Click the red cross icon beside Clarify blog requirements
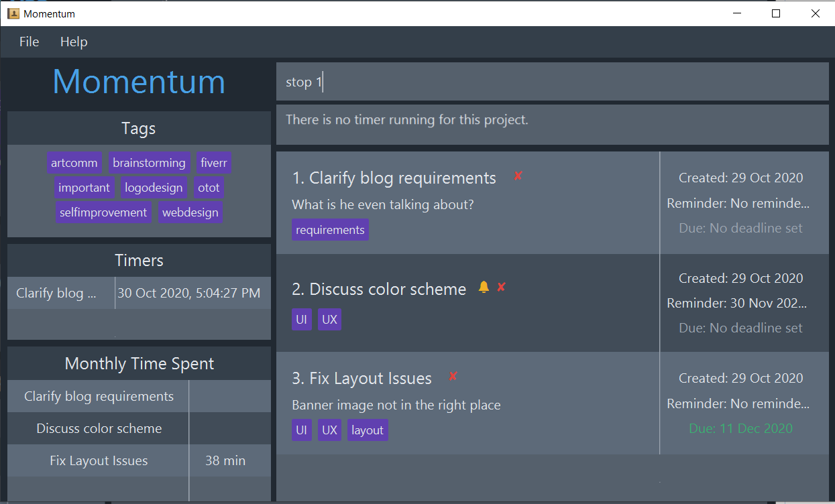Image resolution: width=835 pixels, height=504 pixels. (518, 176)
